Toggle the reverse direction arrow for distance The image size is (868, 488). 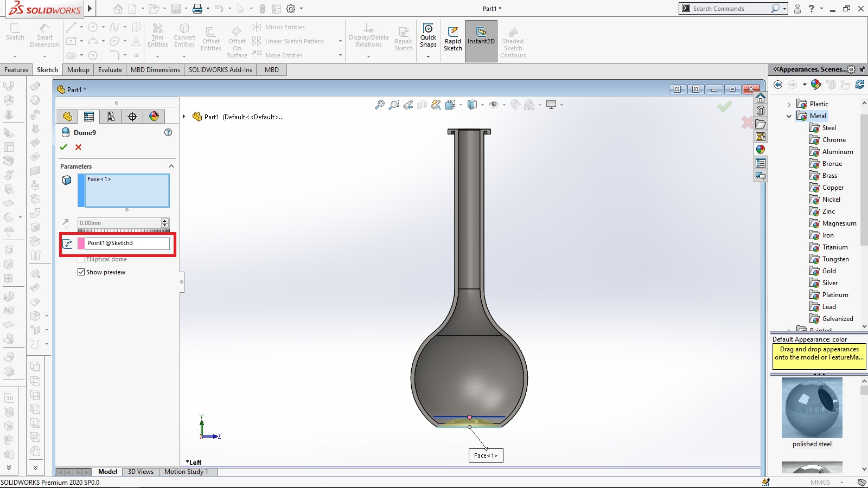coord(66,222)
